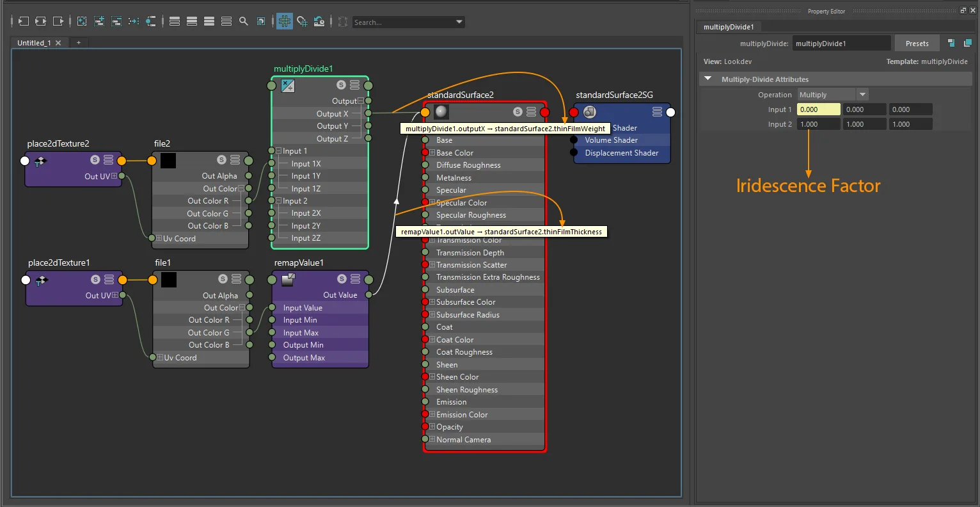Click Out Value port on remapValue1
Viewport: 980px width, 507px height.
[x=369, y=295]
